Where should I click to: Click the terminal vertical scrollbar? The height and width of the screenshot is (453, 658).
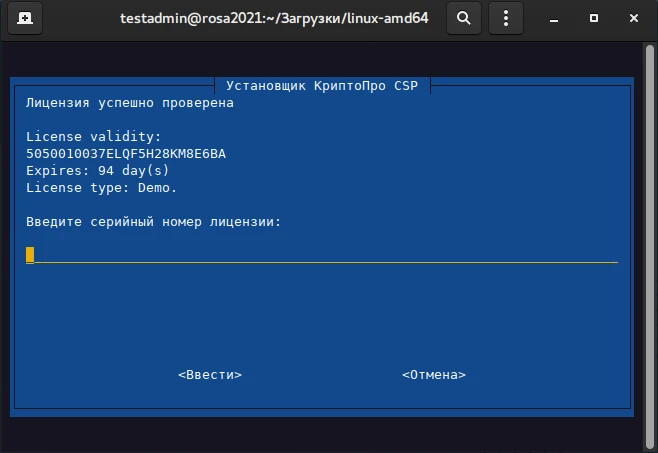650,247
